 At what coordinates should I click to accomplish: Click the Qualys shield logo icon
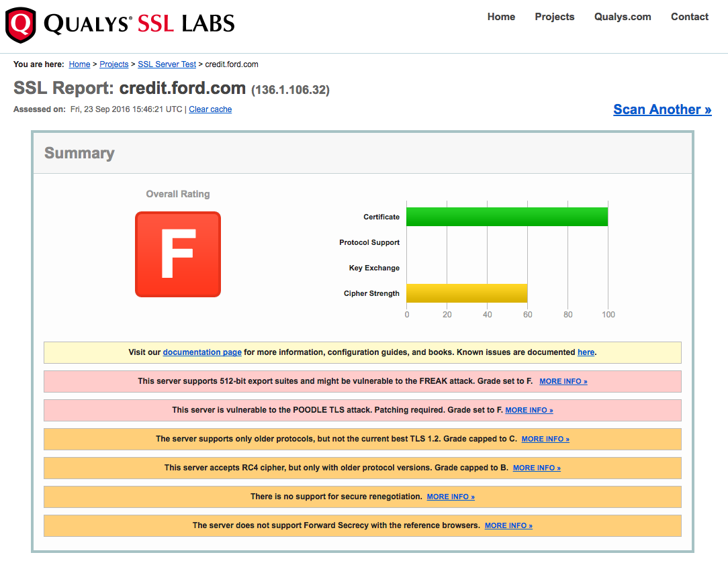pyautogui.click(x=20, y=25)
